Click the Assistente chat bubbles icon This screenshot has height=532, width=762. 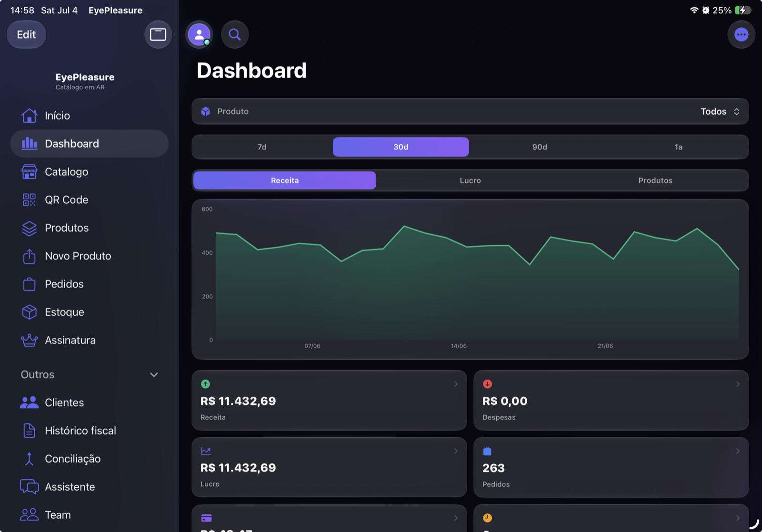29,487
